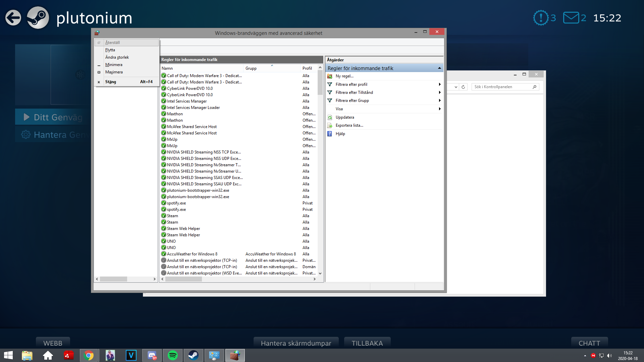Open Spotify from taskbar
This screenshot has width=644, height=362.
[x=173, y=355]
